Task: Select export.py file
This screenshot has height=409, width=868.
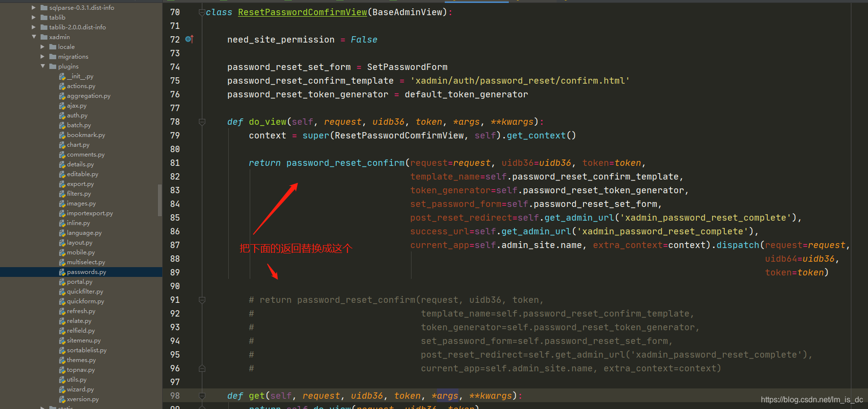Action: point(80,184)
